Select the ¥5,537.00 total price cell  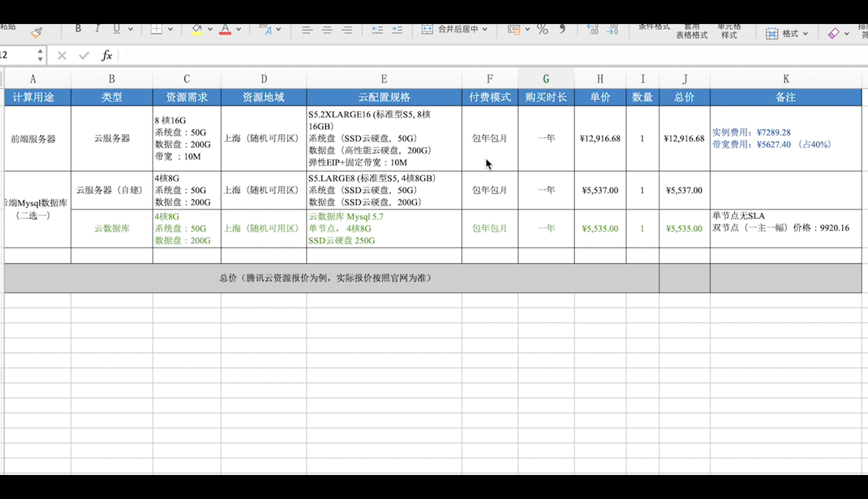point(685,190)
